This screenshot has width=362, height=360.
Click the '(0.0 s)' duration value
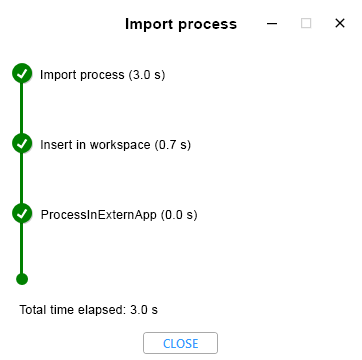[x=179, y=215]
